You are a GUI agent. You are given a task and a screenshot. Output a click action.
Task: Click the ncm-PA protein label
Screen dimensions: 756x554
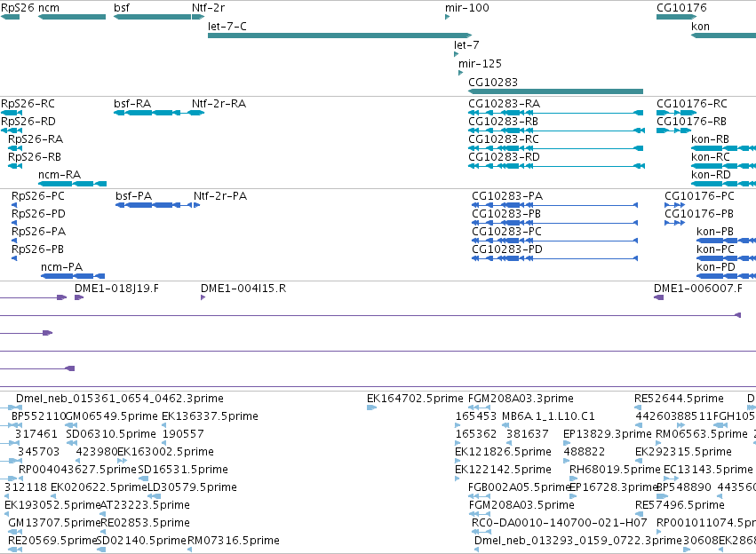tap(61, 267)
